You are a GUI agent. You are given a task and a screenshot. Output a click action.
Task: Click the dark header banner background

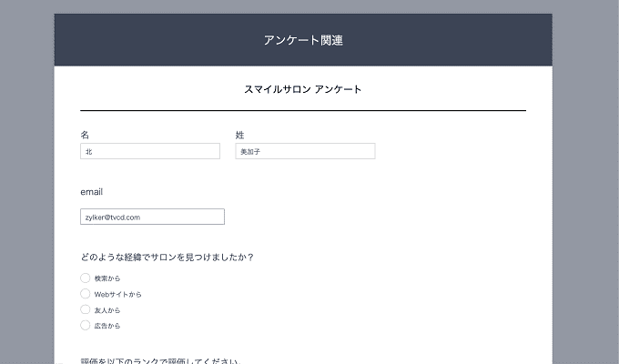click(x=137, y=40)
